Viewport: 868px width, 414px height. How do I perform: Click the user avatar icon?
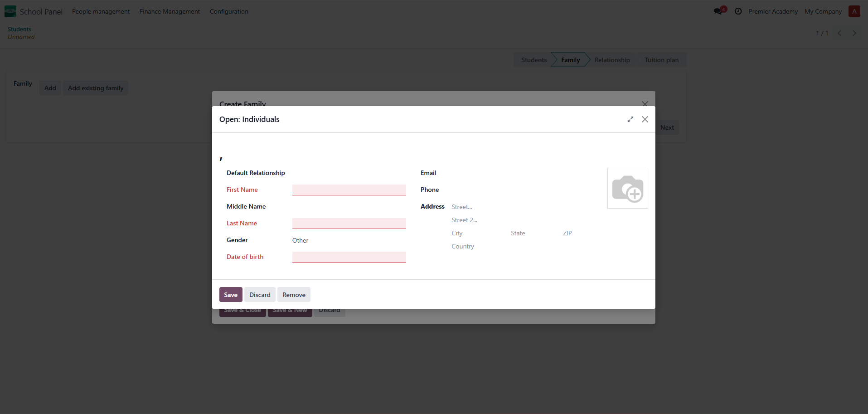coord(854,11)
